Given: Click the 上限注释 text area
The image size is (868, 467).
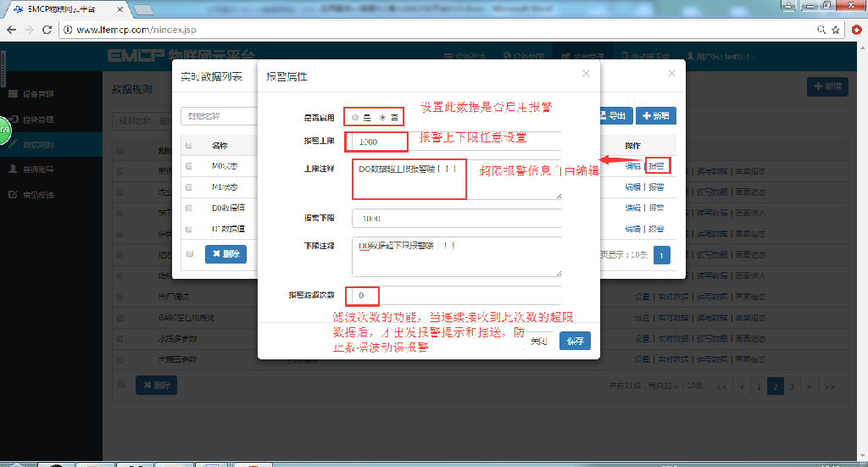Looking at the screenshot, I should (457, 180).
